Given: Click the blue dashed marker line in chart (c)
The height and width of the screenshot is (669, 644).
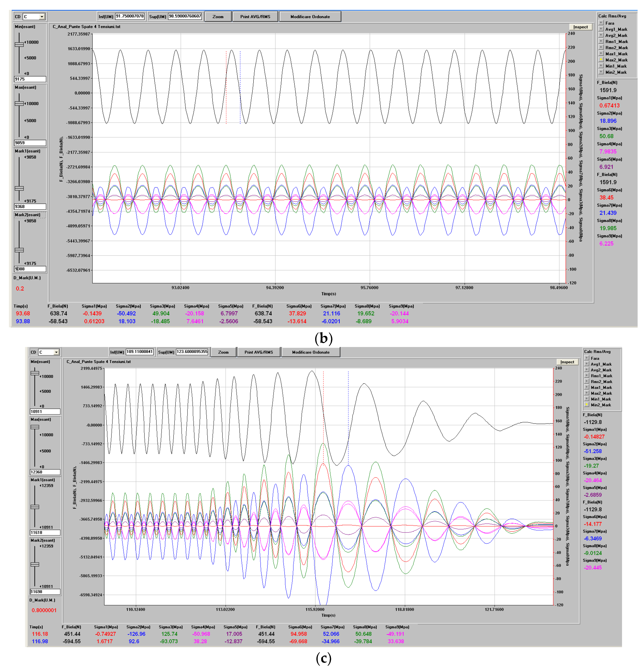Looking at the screenshot, I should pyautogui.click(x=348, y=418).
